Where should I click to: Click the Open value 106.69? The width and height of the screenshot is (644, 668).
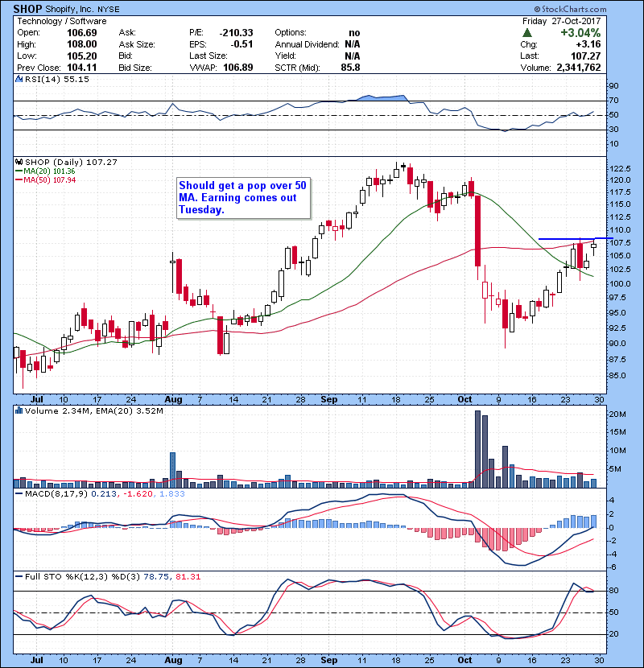pyautogui.click(x=82, y=33)
